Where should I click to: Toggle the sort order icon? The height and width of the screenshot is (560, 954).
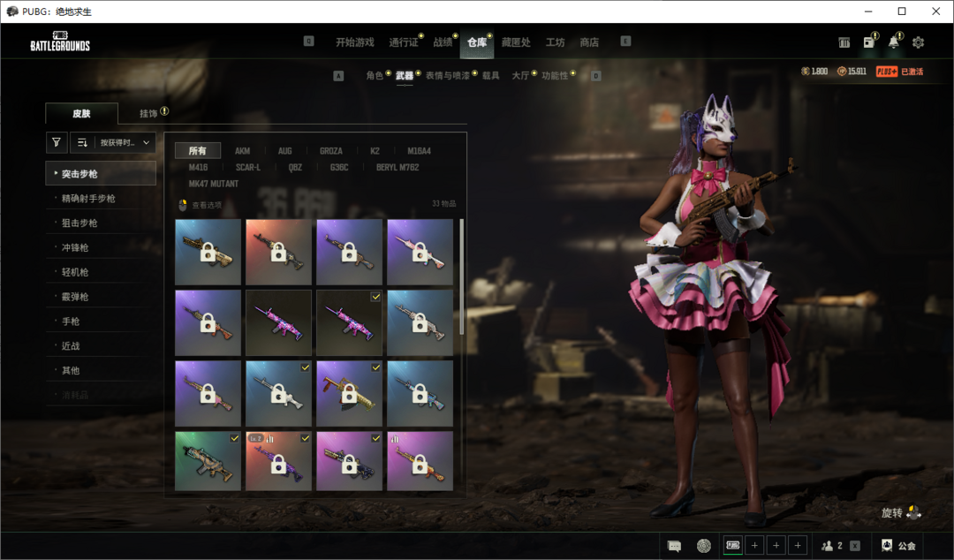coord(82,142)
